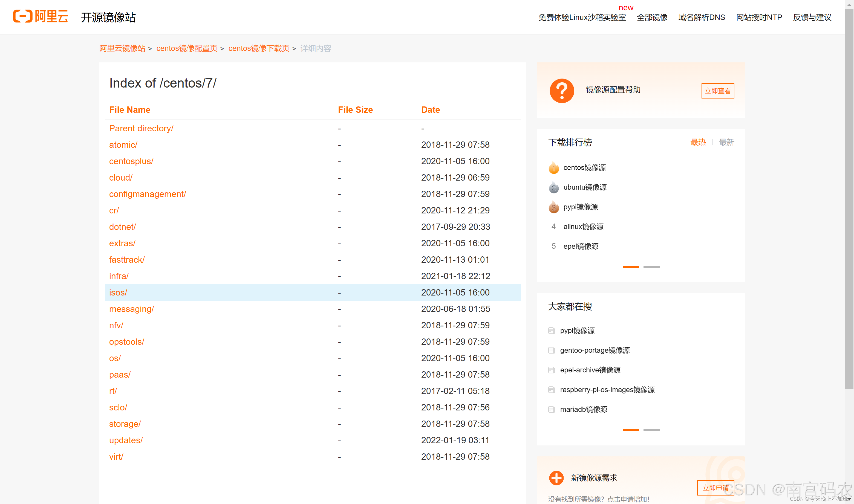Click the File Name column header
This screenshot has width=854, height=504.
[x=129, y=110]
